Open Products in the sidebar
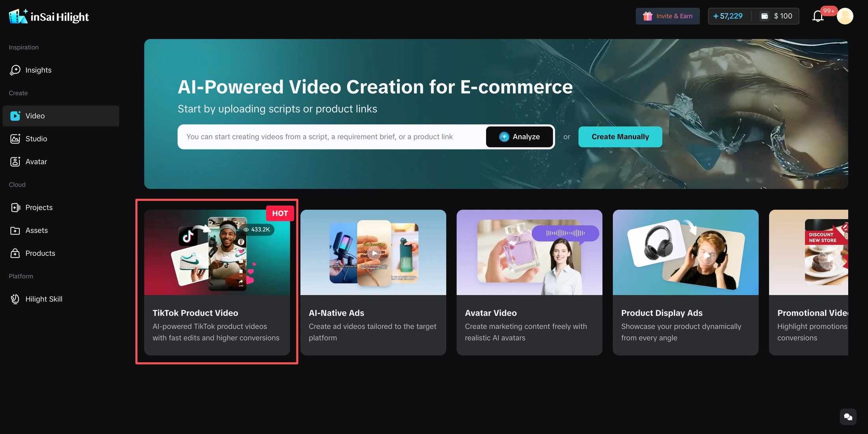The image size is (868, 434). coord(60,253)
